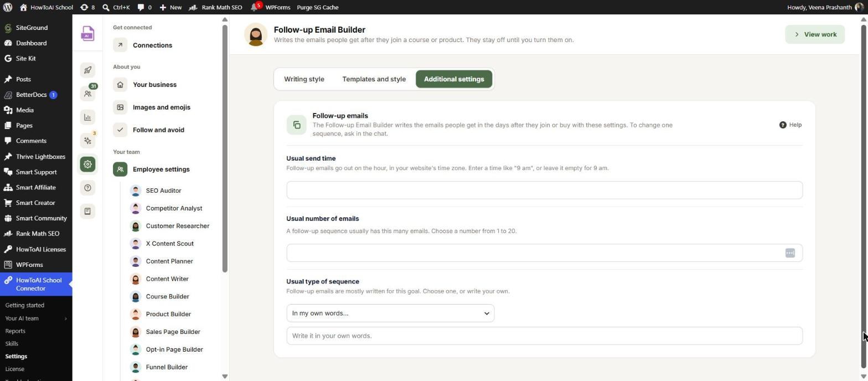Open the skills sparkle icon with 3 badge
868x381 pixels.
(x=87, y=141)
